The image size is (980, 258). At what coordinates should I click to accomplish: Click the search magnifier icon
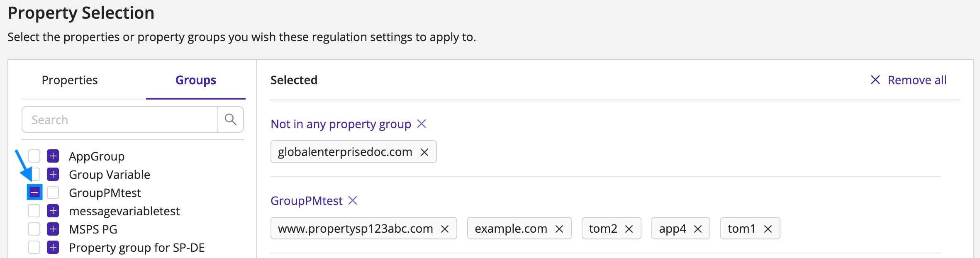click(231, 119)
